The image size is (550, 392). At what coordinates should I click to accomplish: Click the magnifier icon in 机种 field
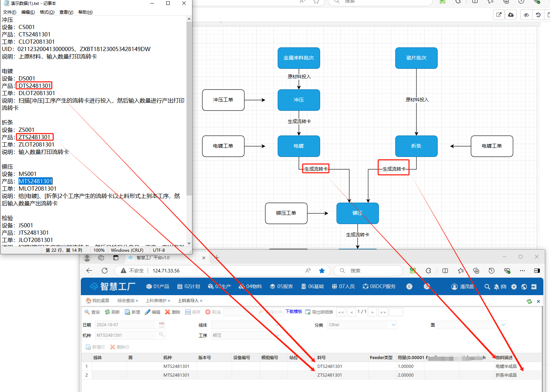(161, 335)
